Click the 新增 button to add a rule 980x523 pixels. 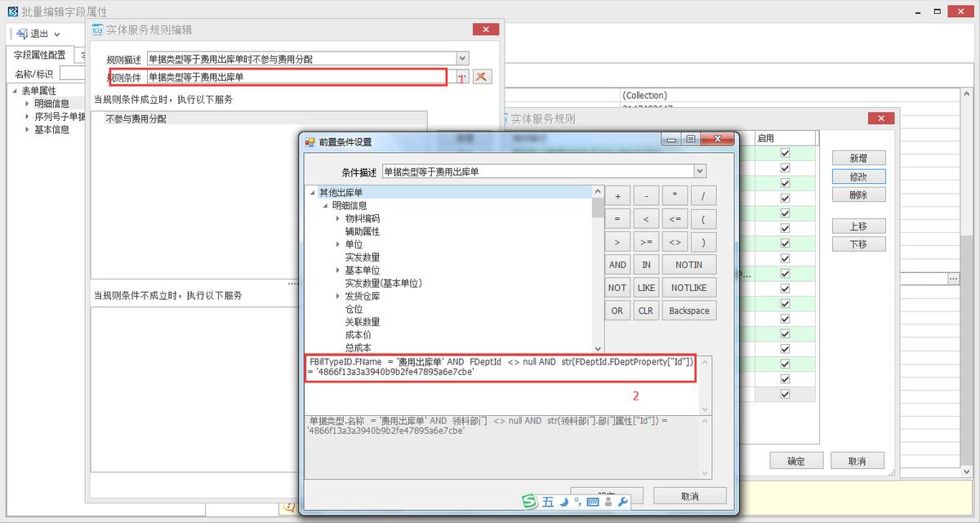tap(859, 157)
